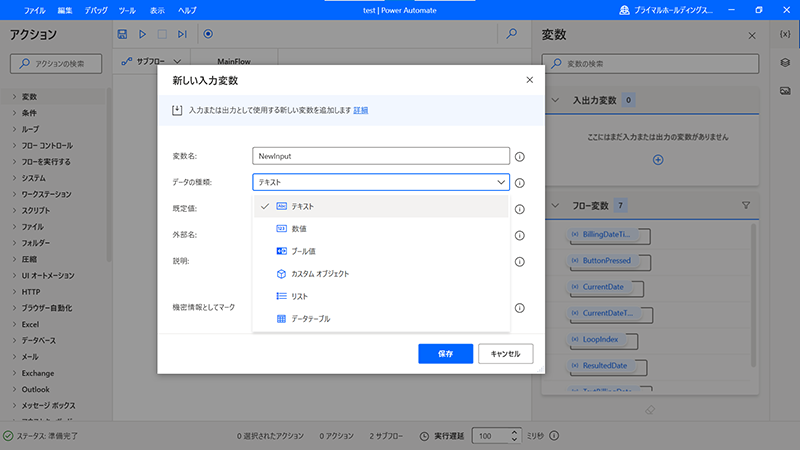Viewport: 800px width, 450px height.
Task: Click the 保存 button
Action: (x=445, y=353)
